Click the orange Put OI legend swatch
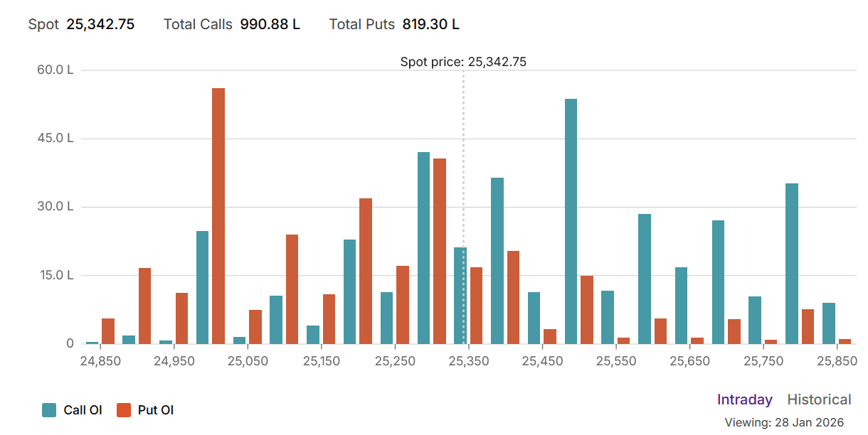868x435 pixels. 124,409
